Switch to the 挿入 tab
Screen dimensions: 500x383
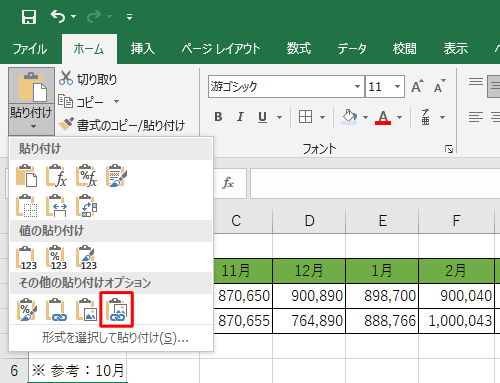[x=143, y=49]
